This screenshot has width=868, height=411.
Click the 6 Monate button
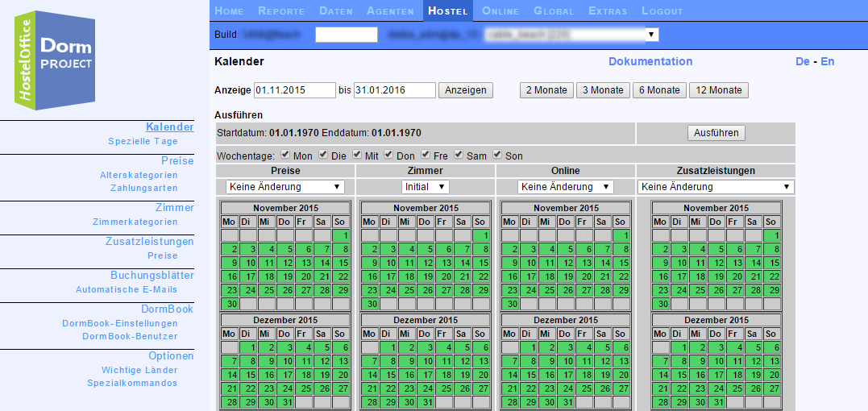659,90
